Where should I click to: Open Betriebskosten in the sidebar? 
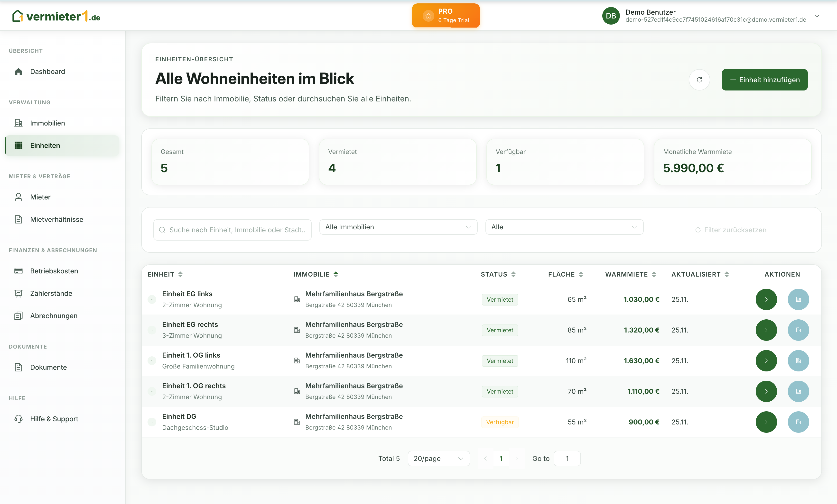click(x=54, y=271)
